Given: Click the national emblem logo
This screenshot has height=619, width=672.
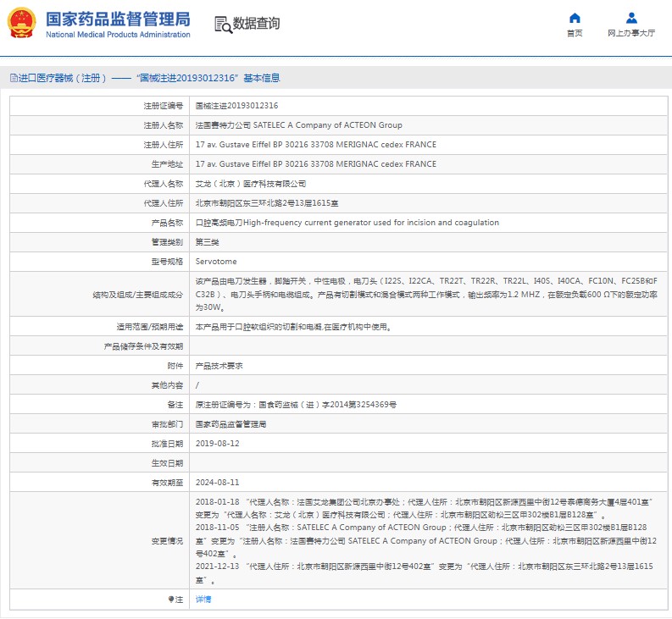Looking at the screenshot, I should [x=21, y=23].
